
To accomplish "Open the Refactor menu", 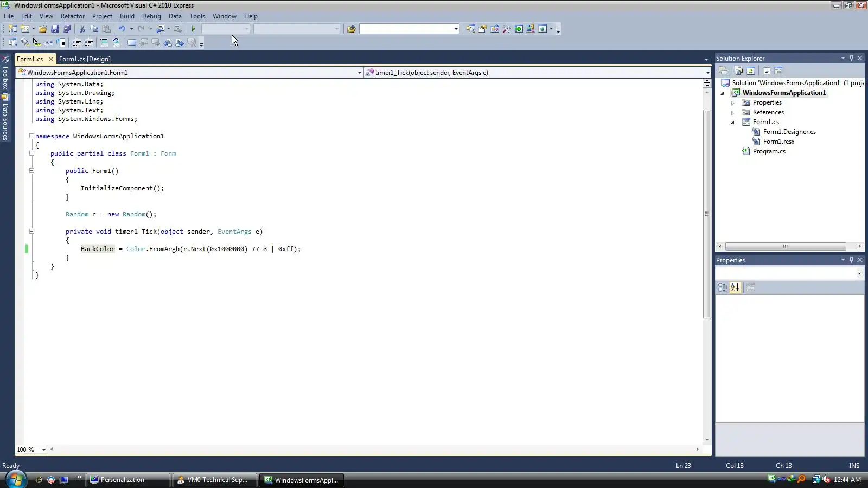I will (73, 16).
